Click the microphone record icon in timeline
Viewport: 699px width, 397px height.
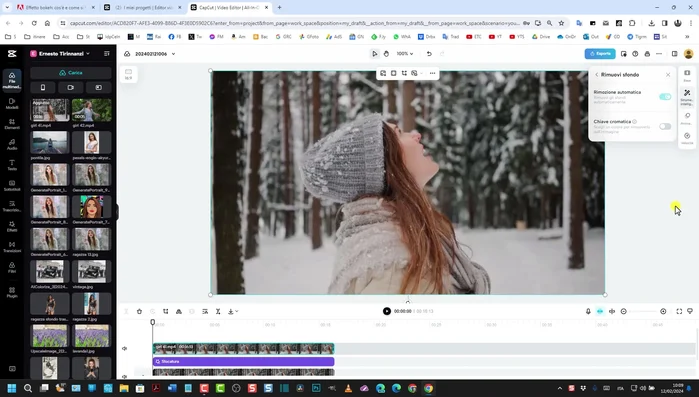pyautogui.click(x=588, y=311)
